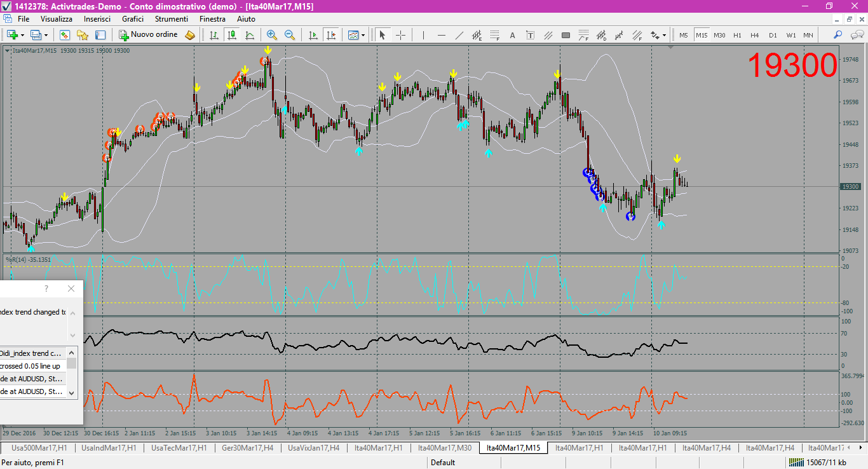The width and height of the screenshot is (868, 469).
Task: Select the text label tool
Action: click(531, 35)
